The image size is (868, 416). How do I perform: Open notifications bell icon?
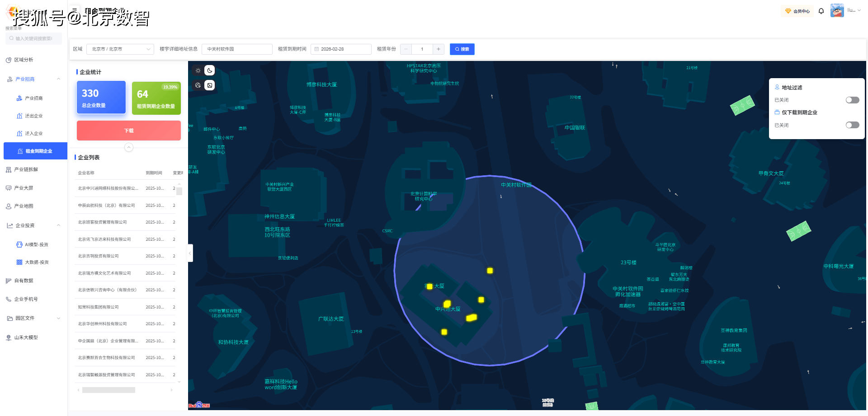pyautogui.click(x=821, y=11)
